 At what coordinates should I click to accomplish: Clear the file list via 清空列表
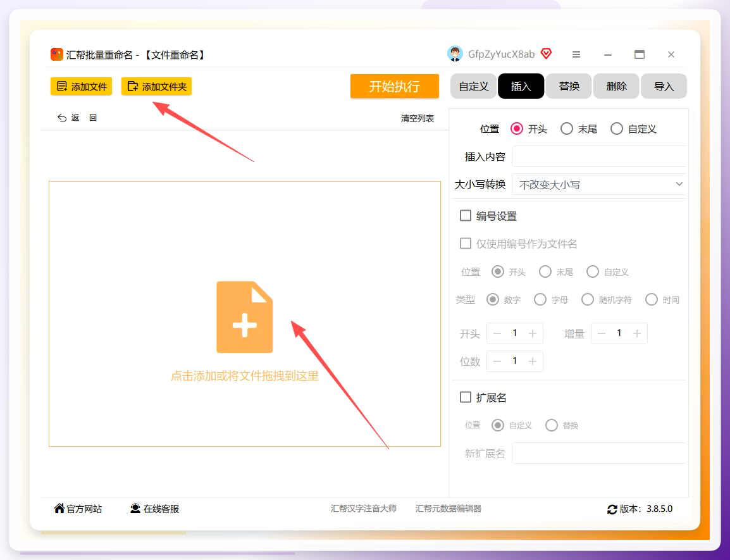(417, 118)
